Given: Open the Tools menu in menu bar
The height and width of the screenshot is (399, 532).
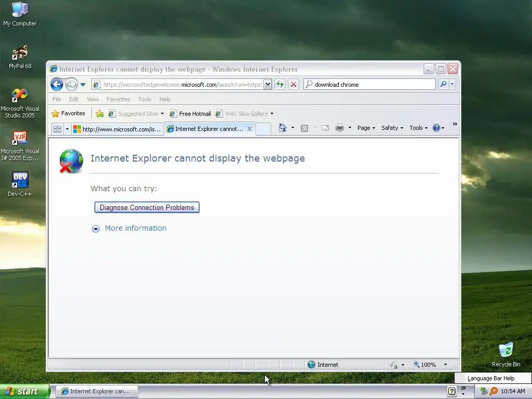Looking at the screenshot, I should (144, 99).
